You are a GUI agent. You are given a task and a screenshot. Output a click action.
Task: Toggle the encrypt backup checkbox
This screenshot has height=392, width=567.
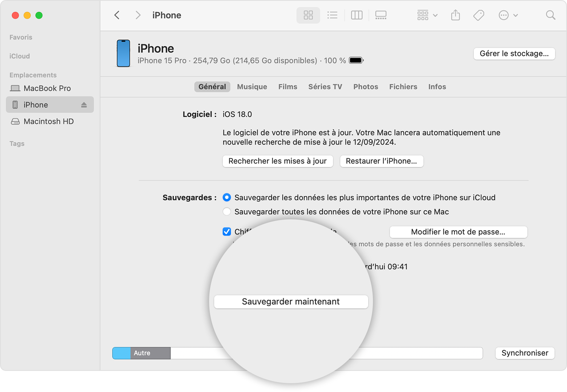(x=227, y=232)
